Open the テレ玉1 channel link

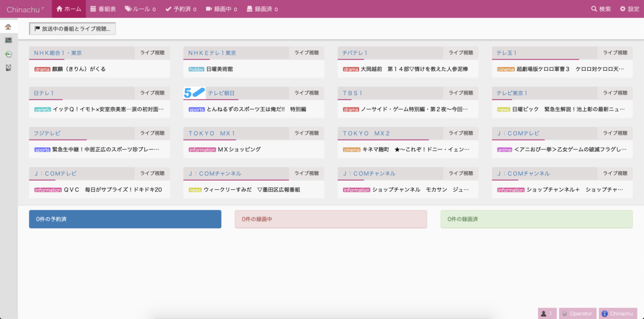pos(507,53)
